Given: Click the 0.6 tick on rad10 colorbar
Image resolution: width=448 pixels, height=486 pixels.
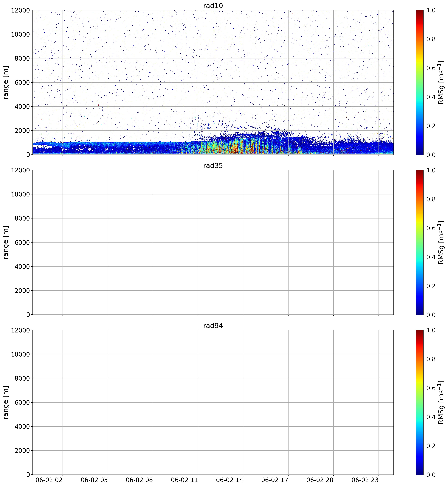Looking at the screenshot, I should 431,68.
